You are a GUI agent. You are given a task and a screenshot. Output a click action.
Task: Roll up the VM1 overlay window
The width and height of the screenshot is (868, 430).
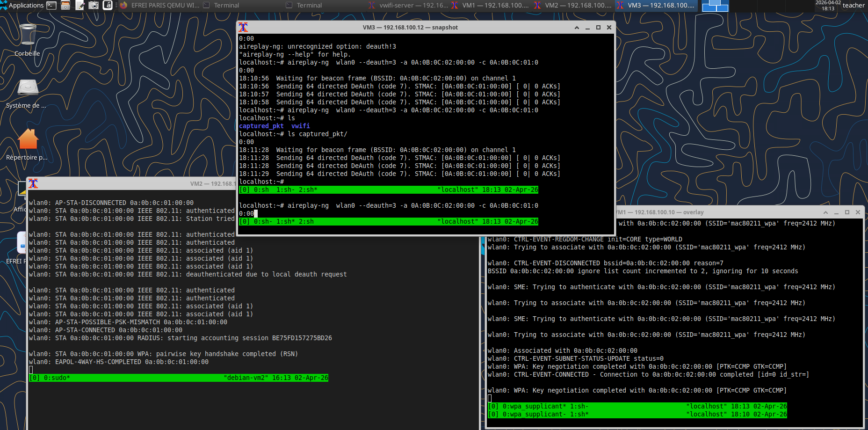point(825,212)
